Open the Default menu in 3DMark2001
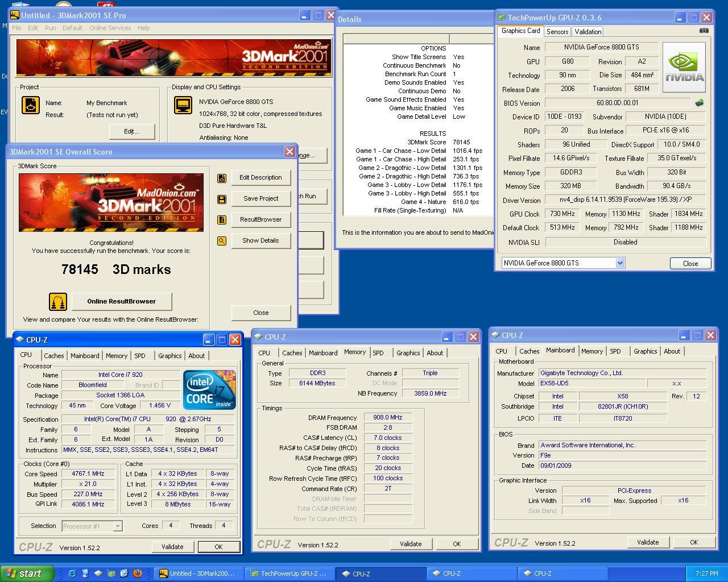The image size is (728, 582). click(x=72, y=28)
